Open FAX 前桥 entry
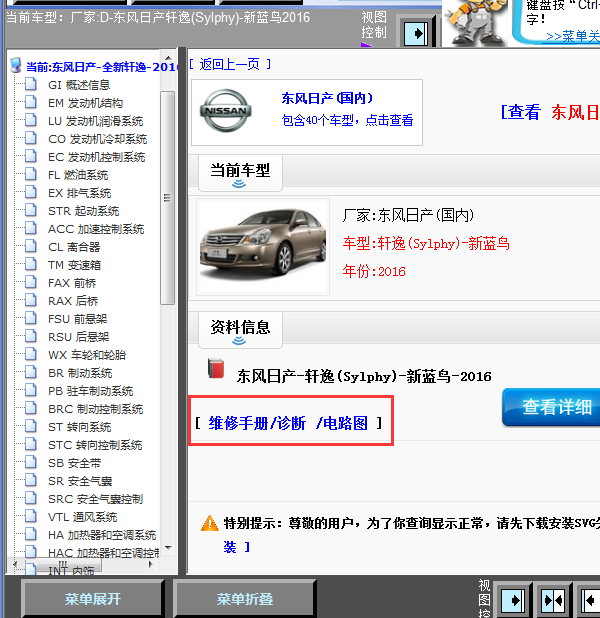This screenshot has width=600, height=618. [x=72, y=283]
